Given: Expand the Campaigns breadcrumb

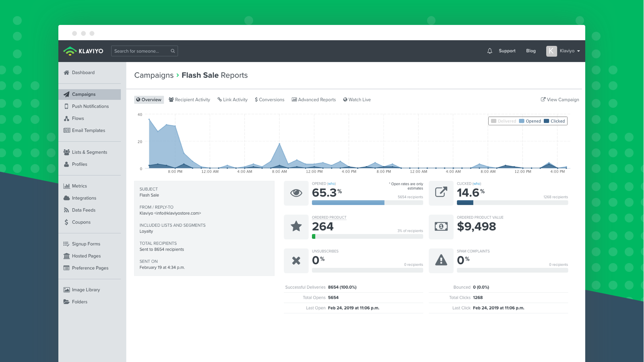Looking at the screenshot, I should 154,75.
